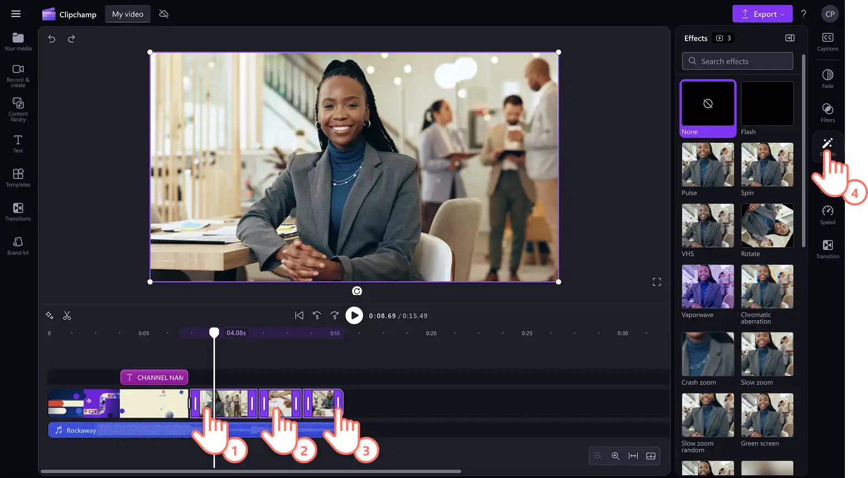Open the CP account menu

830,14
